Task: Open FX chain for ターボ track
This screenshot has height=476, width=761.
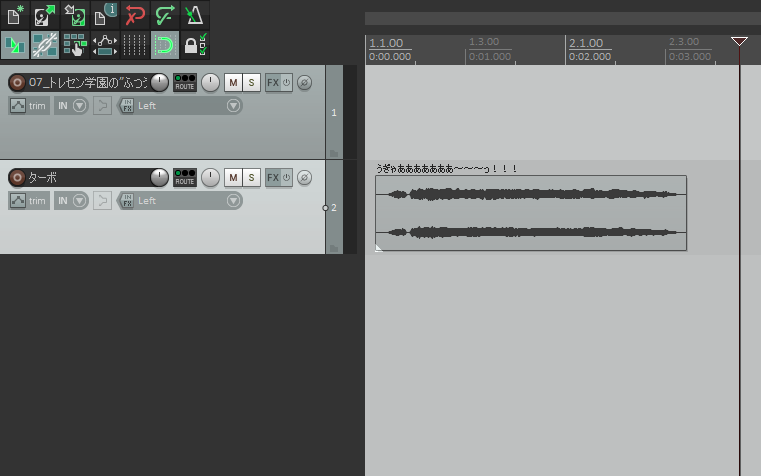Action: (273, 178)
